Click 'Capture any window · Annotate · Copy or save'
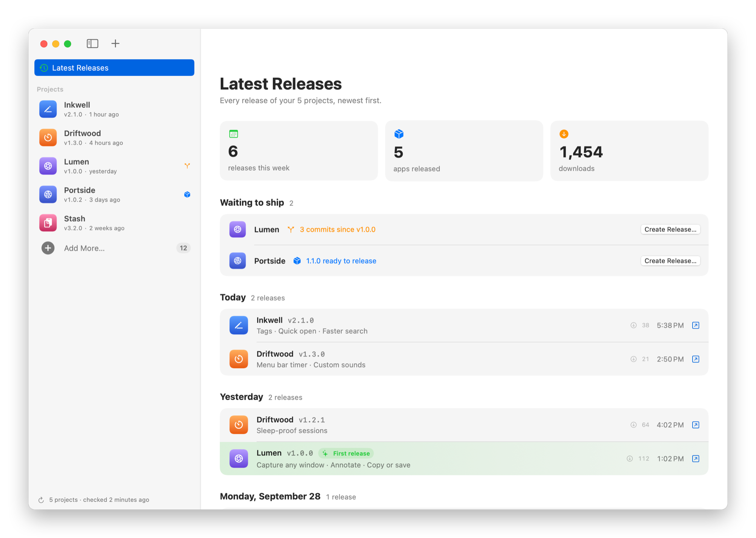The image size is (756, 538). tap(333, 465)
